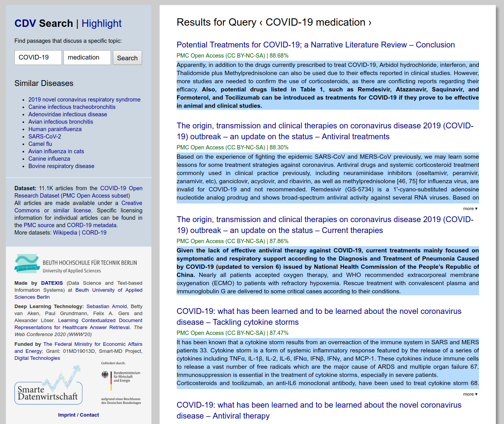This screenshot has width=504, height=424.
Task: Open the DATEXIS link
Action: click(52, 283)
